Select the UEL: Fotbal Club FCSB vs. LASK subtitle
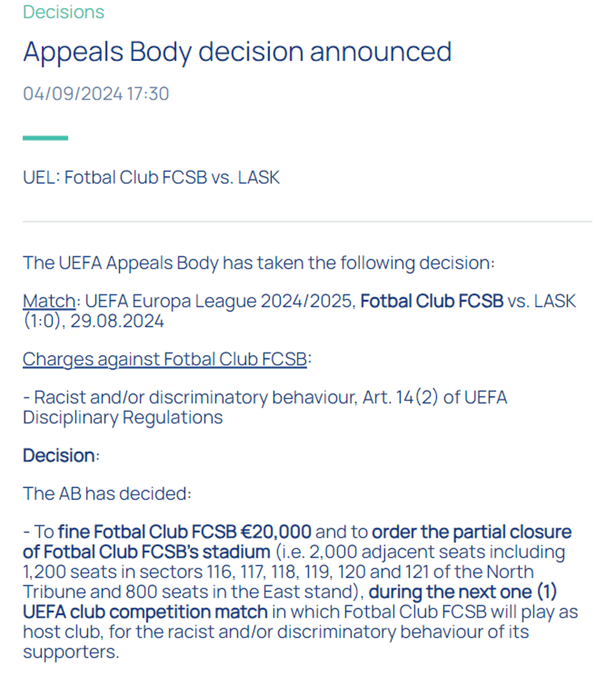This screenshot has width=616, height=677. (151, 178)
